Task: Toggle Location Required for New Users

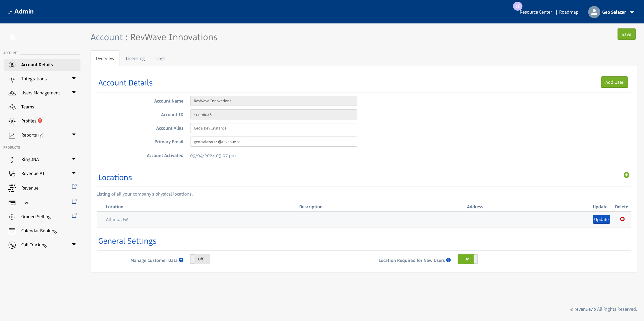Action: coord(467,259)
